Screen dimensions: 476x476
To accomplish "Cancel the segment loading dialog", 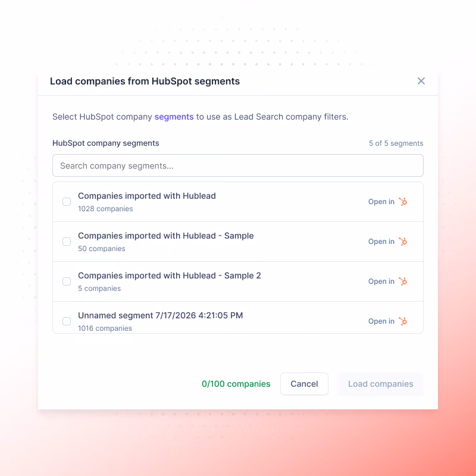I will coord(304,384).
